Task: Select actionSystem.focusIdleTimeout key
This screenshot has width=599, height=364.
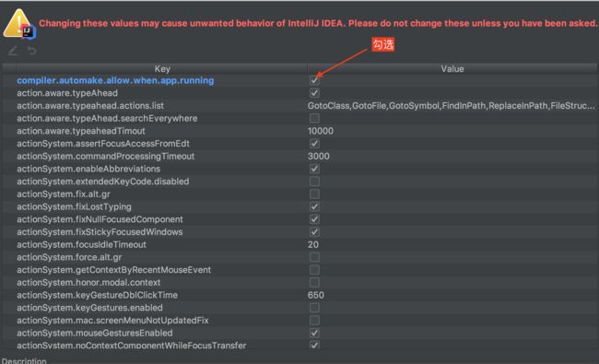Action: coord(81,244)
